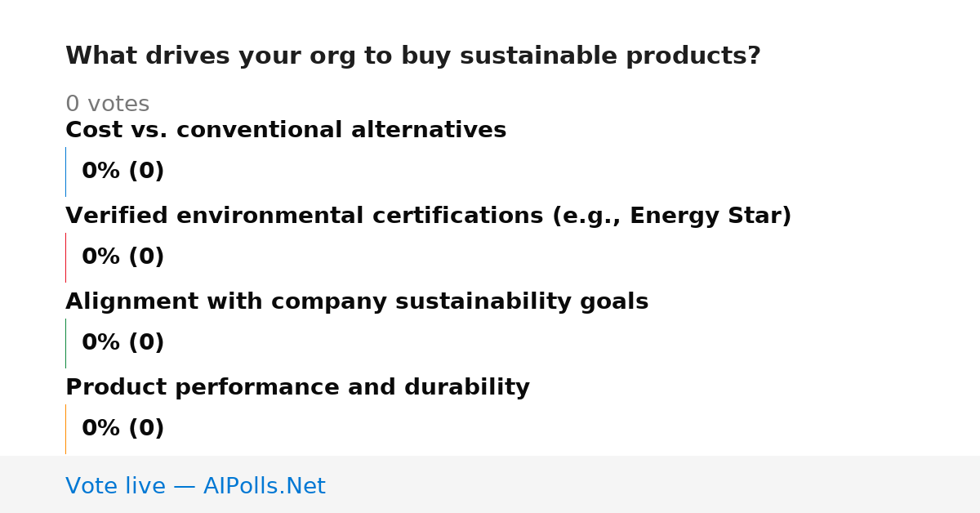Click 0% (0) result under Product performance
Screen dimensions: 980x513
pyautogui.click(x=123, y=429)
